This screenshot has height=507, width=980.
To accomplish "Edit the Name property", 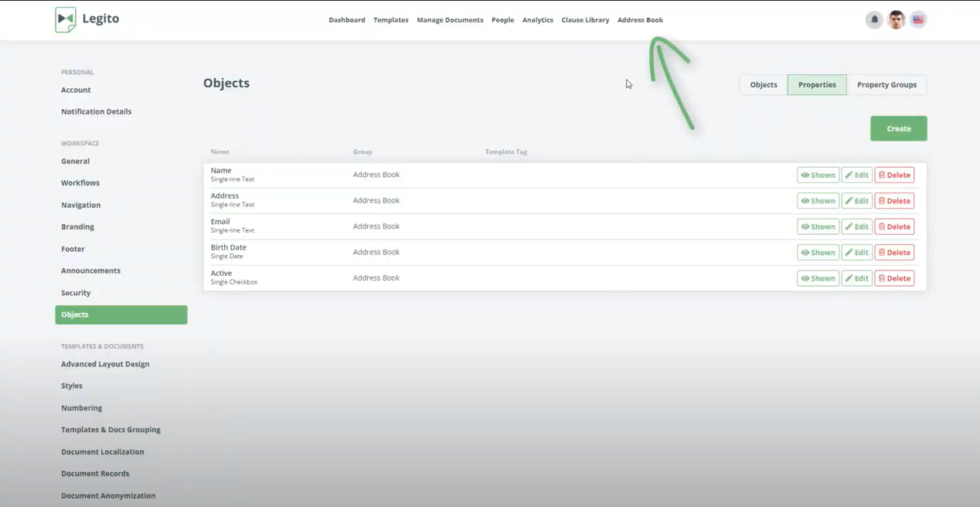I will pos(856,175).
